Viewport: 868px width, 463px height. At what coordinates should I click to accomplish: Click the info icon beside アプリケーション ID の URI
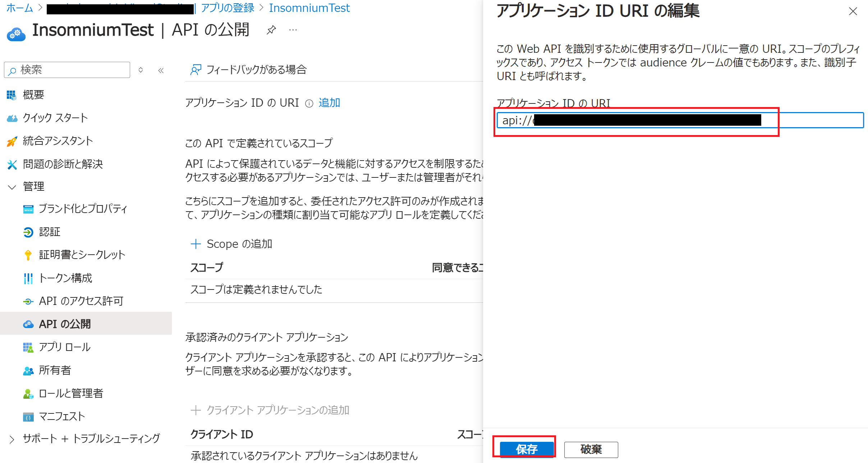click(309, 103)
